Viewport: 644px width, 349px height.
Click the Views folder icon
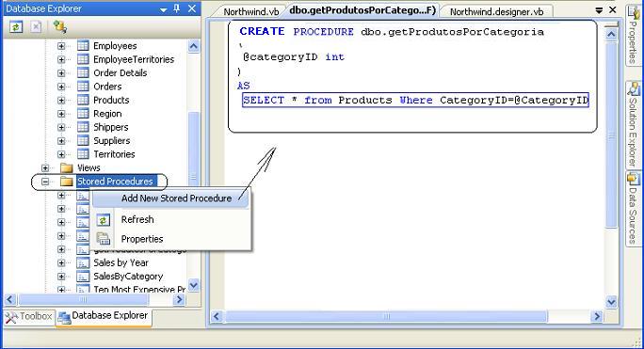click(x=66, y=167)
